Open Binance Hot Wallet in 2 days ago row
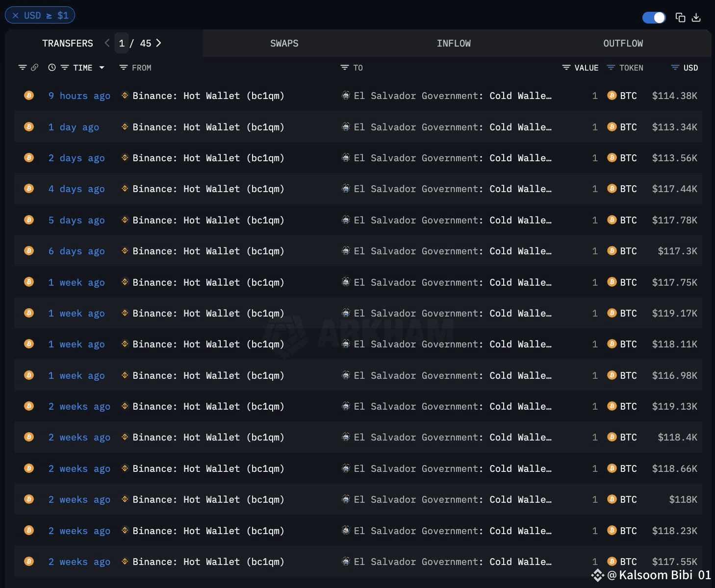The image size is (715, 588). [x=208, y=158]
